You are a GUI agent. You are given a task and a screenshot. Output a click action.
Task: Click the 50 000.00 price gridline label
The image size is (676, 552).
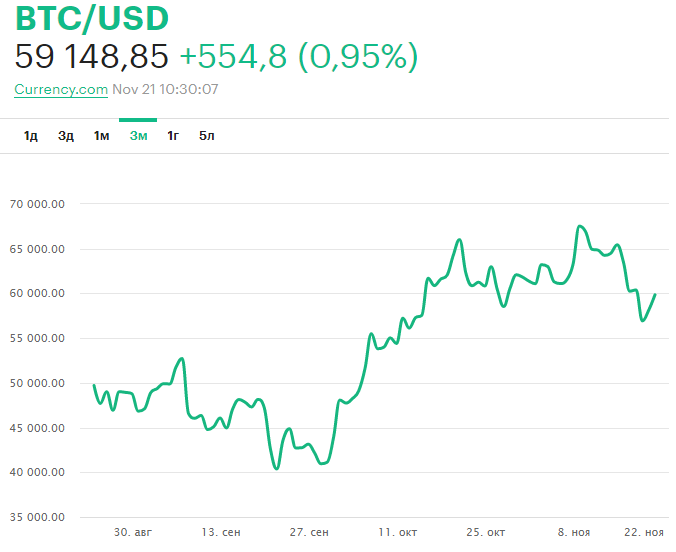[37, 383]
